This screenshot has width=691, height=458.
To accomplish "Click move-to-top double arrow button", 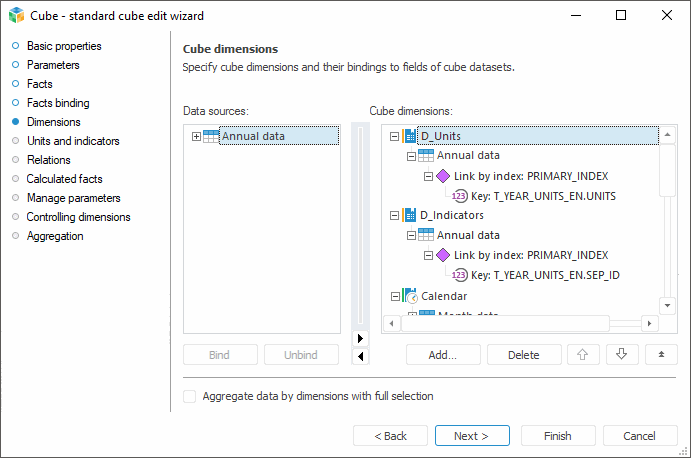I will (661, 354).
